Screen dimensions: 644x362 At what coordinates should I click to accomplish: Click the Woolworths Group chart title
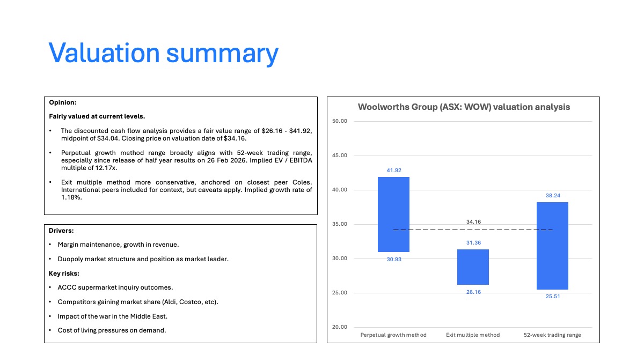click(464, 107)
